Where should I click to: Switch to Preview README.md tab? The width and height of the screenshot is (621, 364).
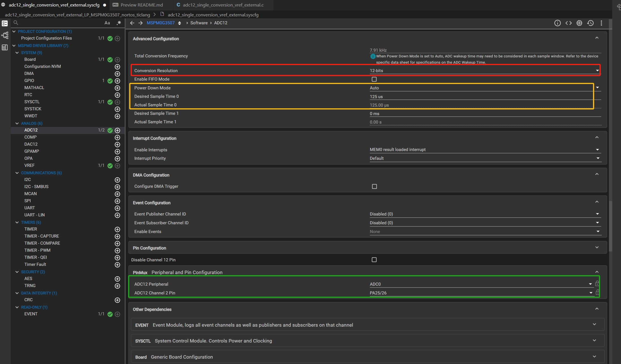pyautogui.click(x=141, y=5)
